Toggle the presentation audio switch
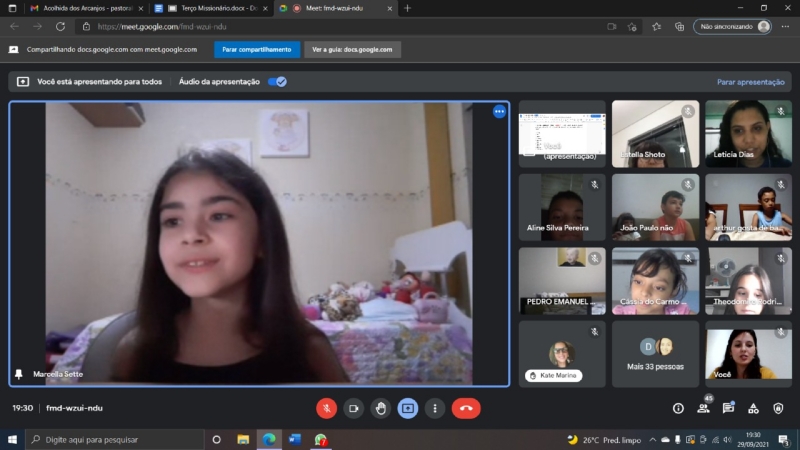Viewport: 800px width, 450px height. [277, 82]
